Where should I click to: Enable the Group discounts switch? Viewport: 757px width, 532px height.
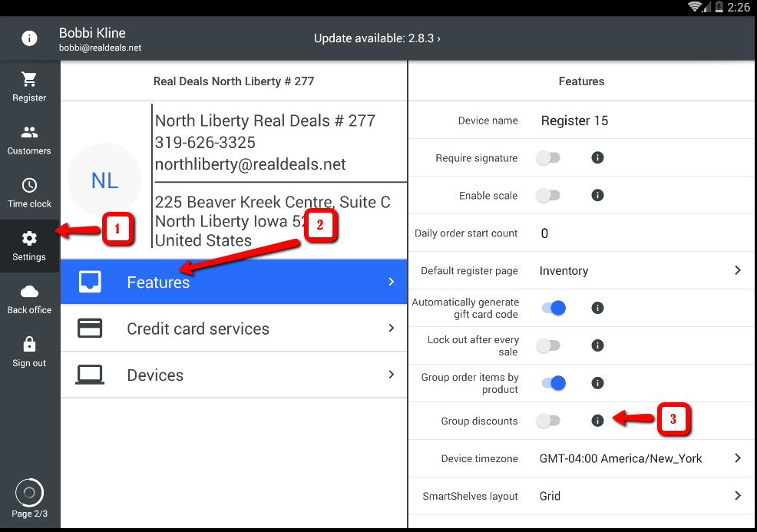pyautogui.click(x=548, y=421)
